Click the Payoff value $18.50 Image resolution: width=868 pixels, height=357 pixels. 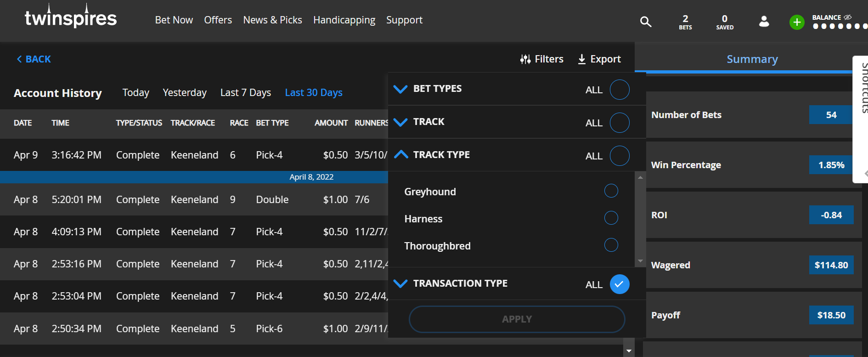coord(831,315)
